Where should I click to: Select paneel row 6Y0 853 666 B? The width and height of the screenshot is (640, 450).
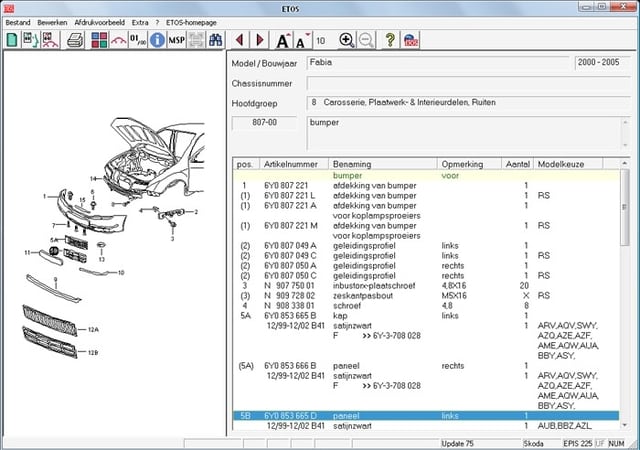pos(426,365)
